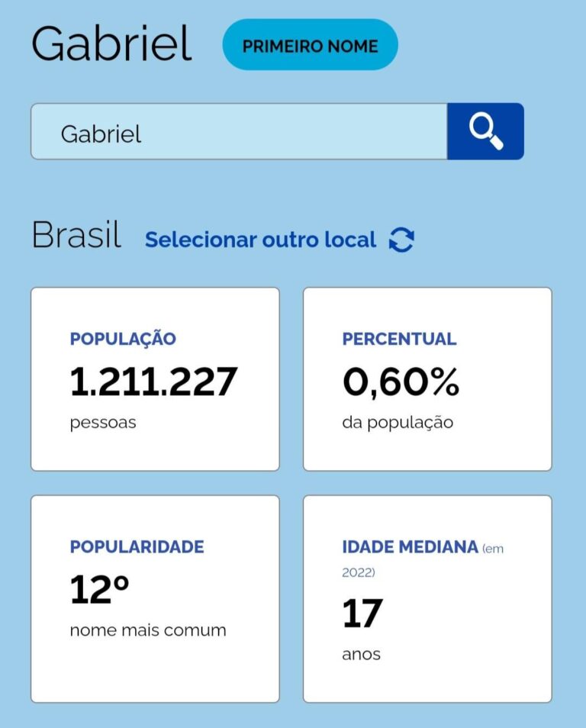Click the magnifying glass search button
This screenshot has height=728, width=586.
(x=485, y=131)
